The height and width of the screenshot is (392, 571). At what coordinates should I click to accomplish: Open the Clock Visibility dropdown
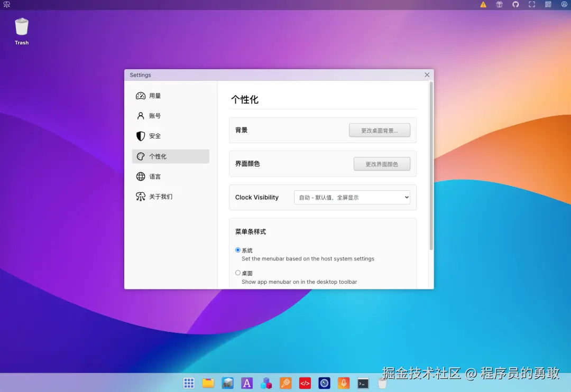pos(352,197)
